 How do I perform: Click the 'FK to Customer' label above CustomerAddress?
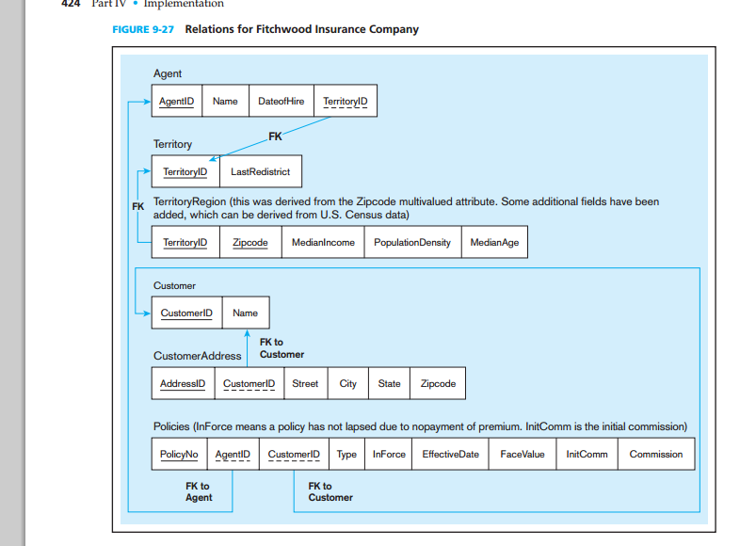282,348
